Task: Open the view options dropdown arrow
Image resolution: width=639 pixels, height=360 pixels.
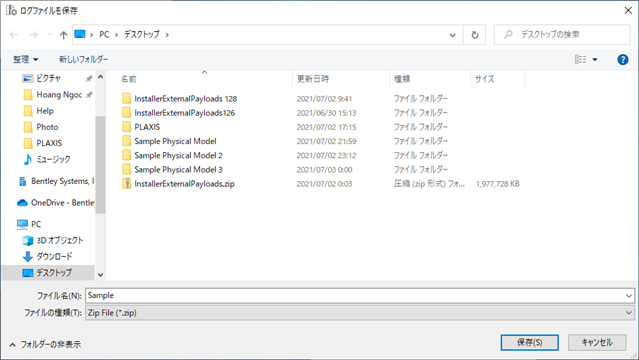Action: click(595, 60)
